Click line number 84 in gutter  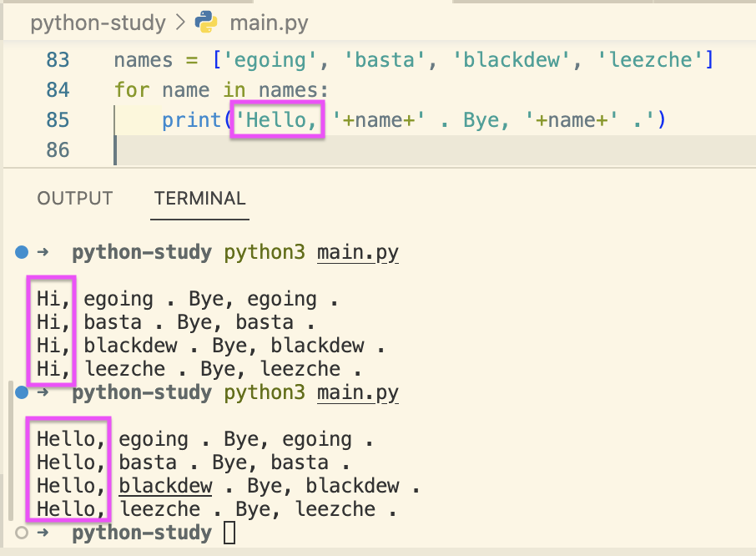tap(58, 89)
